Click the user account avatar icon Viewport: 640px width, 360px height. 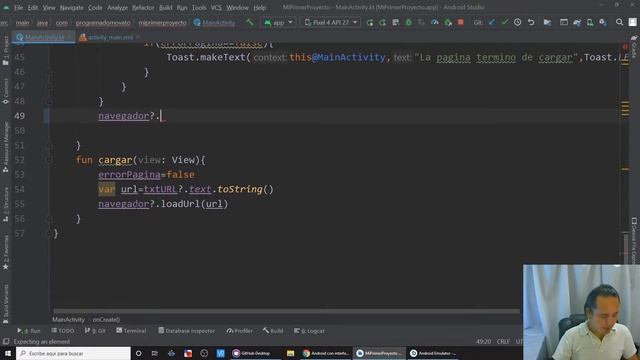pyautogui.click(x=633, y=22)
